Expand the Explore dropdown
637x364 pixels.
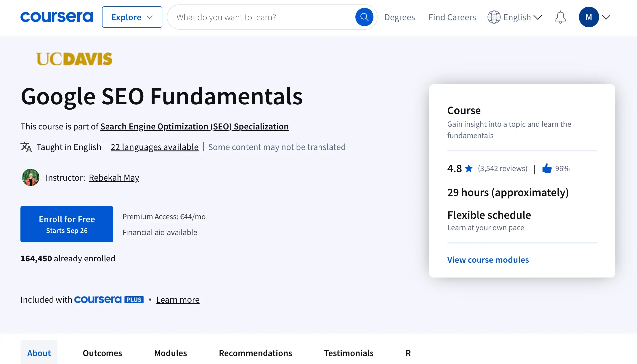click(132, 17)
